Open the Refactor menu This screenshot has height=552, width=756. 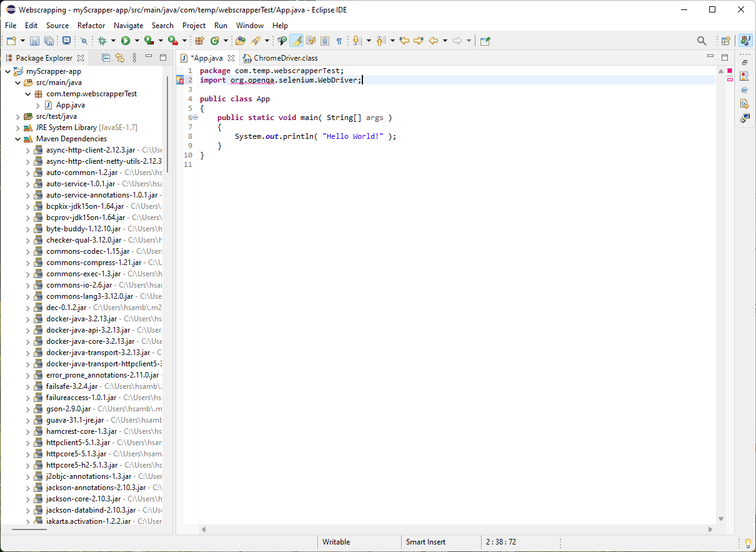91,26
